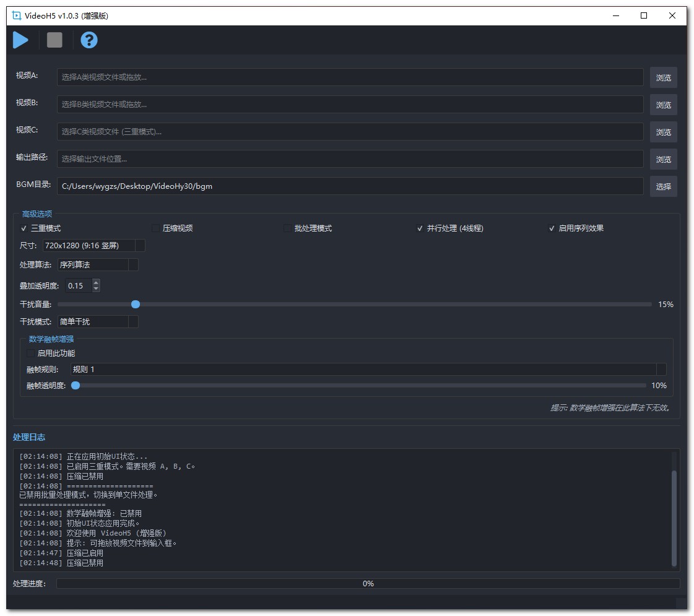Maximize the VideoH5 window
The height and width of the screenshot is (616, 694).
(x=644, y=15)
